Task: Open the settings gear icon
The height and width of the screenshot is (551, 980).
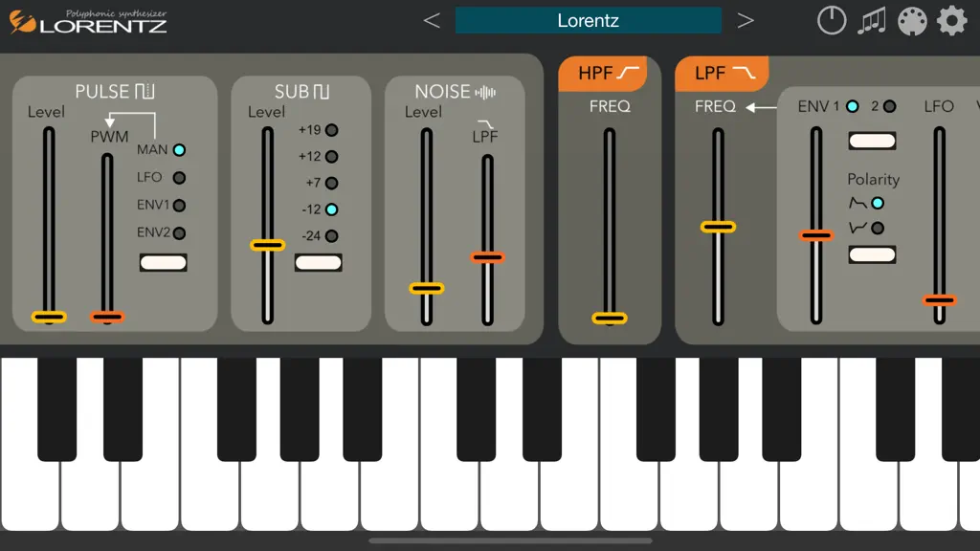Action: coord(952,21)
